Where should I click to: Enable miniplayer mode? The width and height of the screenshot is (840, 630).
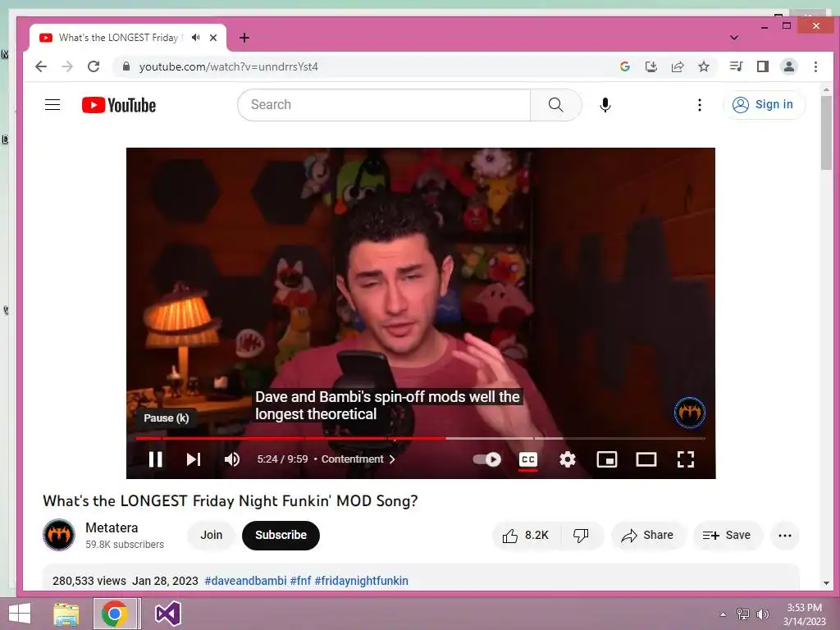click(607, 459)
